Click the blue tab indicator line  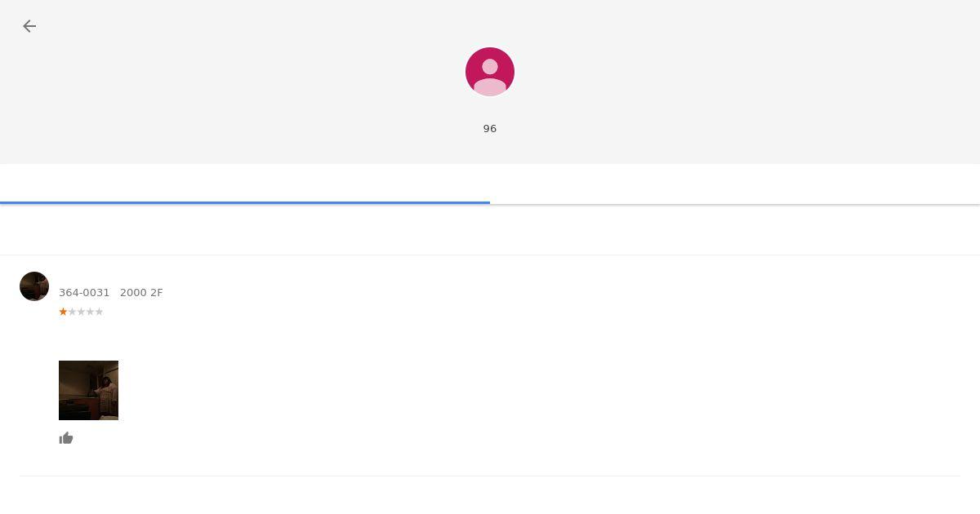click(x=245, y=202)
